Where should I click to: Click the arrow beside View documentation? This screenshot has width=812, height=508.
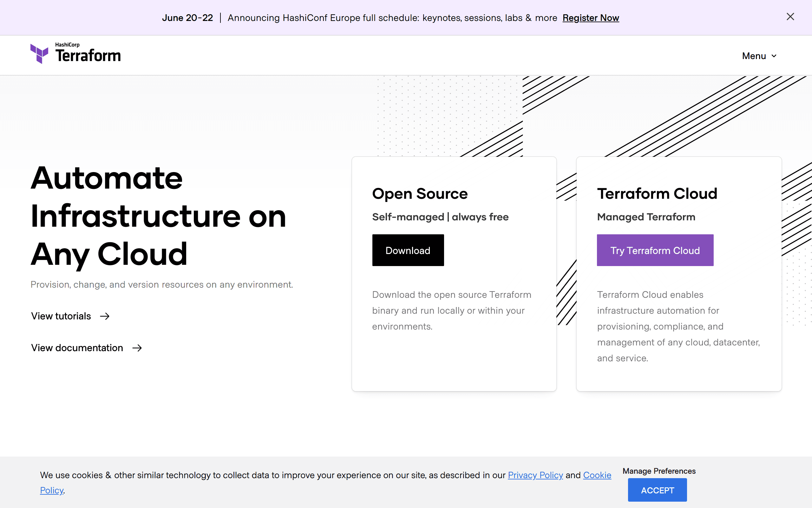[137, 348]
